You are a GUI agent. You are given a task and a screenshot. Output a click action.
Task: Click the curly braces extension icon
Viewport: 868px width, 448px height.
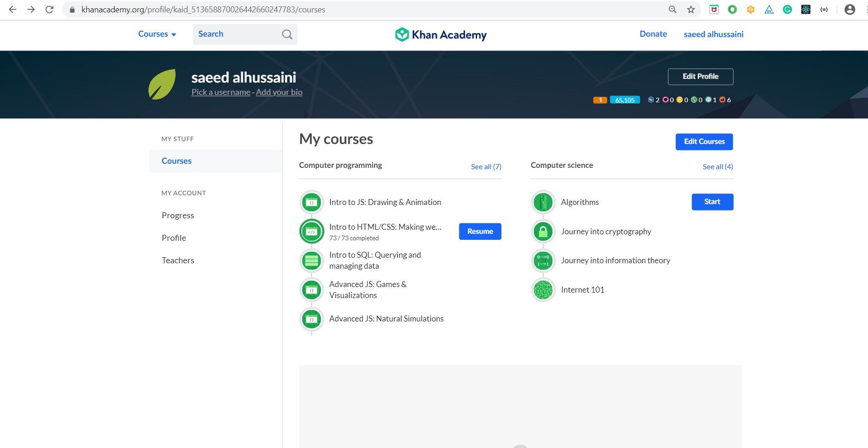click(824, 9)
